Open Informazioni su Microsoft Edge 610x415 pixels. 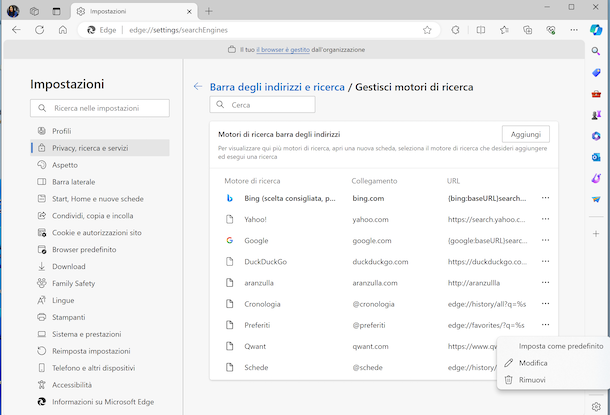pyautogui.click(x=100, y=402)
